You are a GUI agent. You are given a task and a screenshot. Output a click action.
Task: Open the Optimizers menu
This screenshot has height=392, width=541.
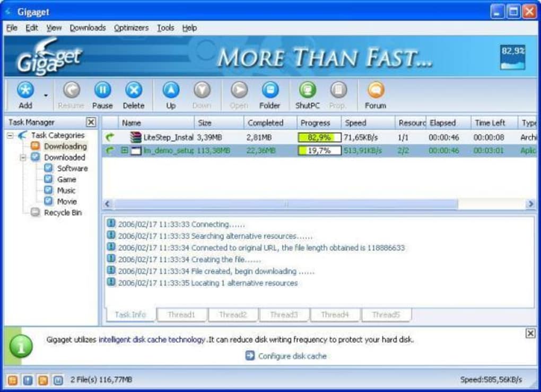click(130, 28)
